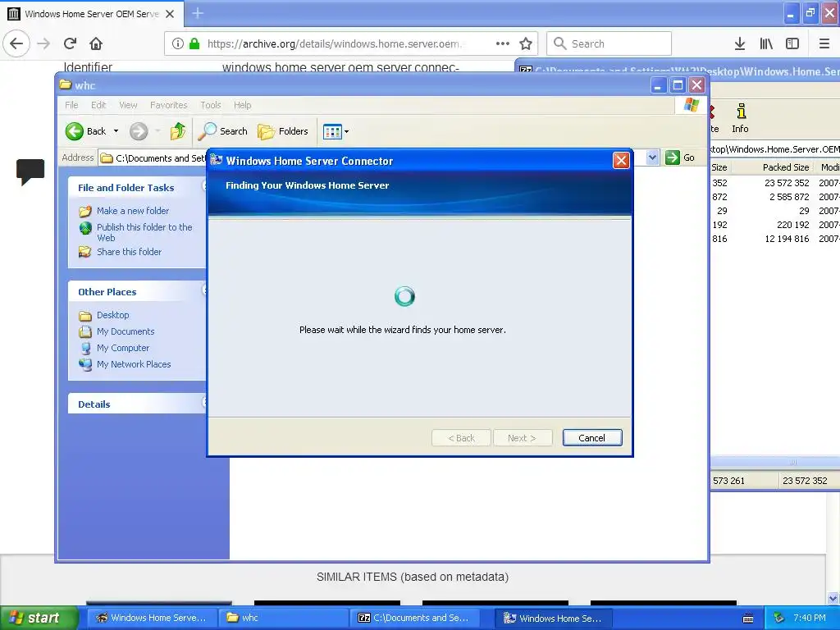This screenshot has height=630, width=840.
Task: Click the 7:40 PM taskbar clock
Action: pos(810,618)
